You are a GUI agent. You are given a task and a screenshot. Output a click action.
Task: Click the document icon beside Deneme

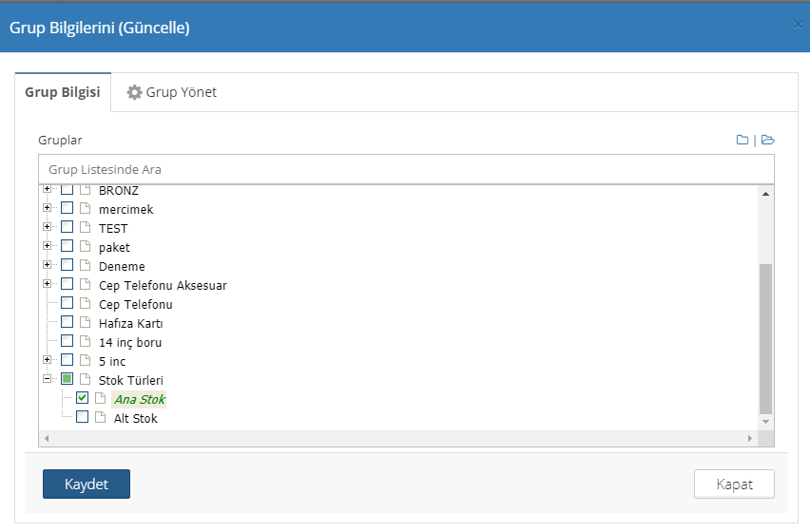tap(85, 266)
